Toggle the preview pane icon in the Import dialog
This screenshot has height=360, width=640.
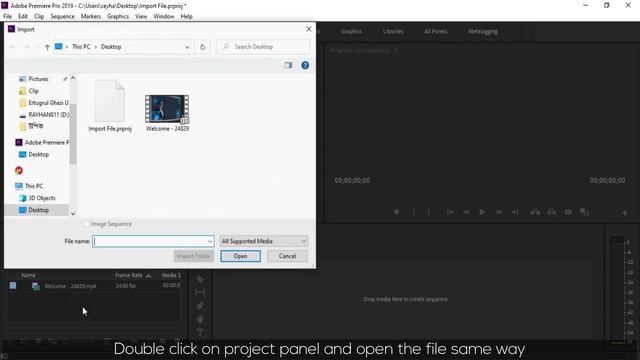click(x=288, y=65)
